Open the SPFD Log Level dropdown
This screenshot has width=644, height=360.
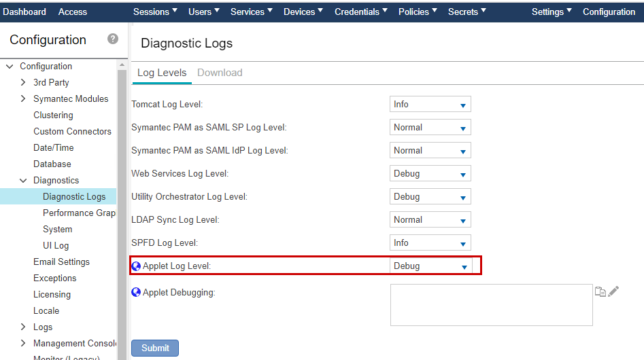430,242
